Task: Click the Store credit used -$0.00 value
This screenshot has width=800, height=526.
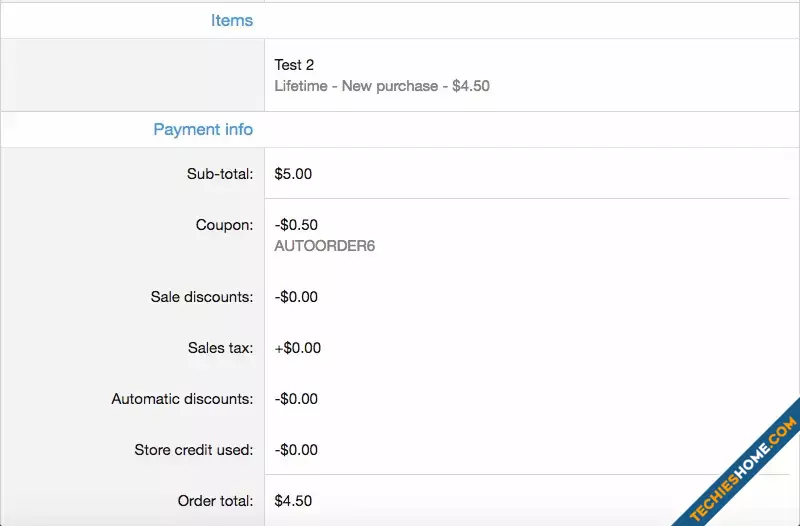Action: [296, 450]
